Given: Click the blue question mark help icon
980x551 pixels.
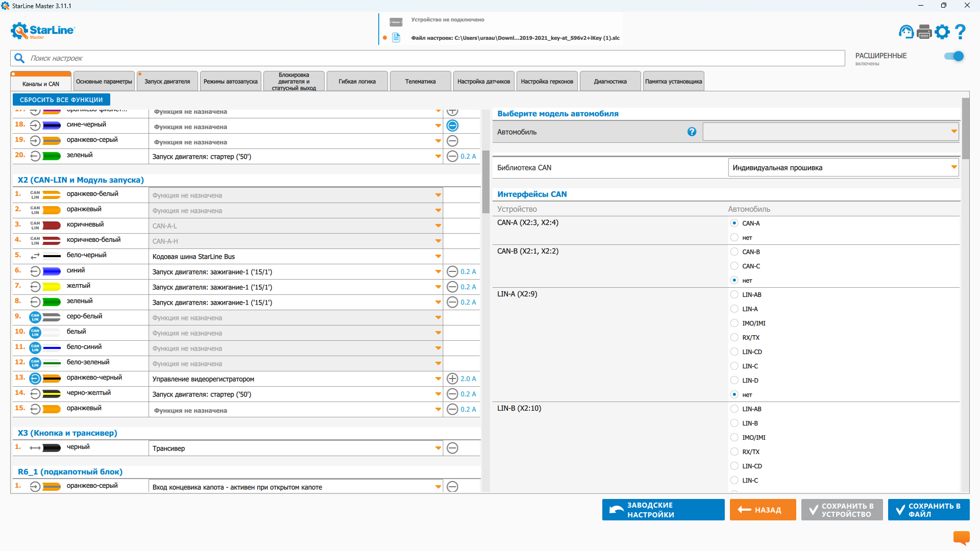Looking at the screenshot, I should click(960, 32).
